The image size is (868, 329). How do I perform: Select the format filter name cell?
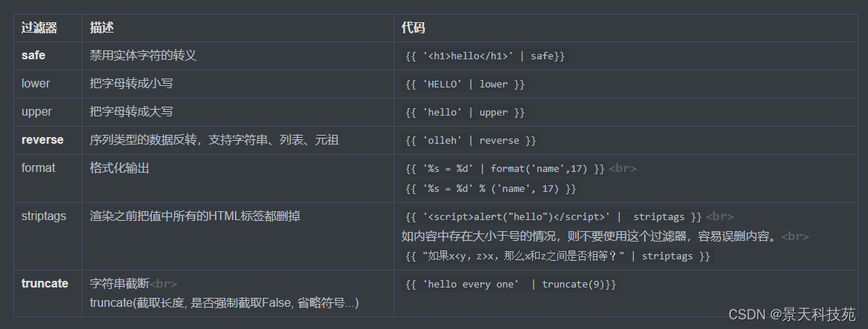(39, 168)
